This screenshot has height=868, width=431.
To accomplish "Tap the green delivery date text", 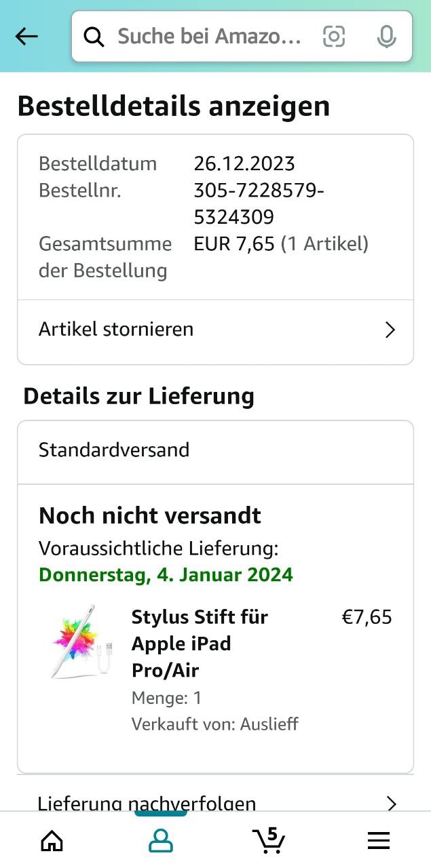I will click(166, 575).
